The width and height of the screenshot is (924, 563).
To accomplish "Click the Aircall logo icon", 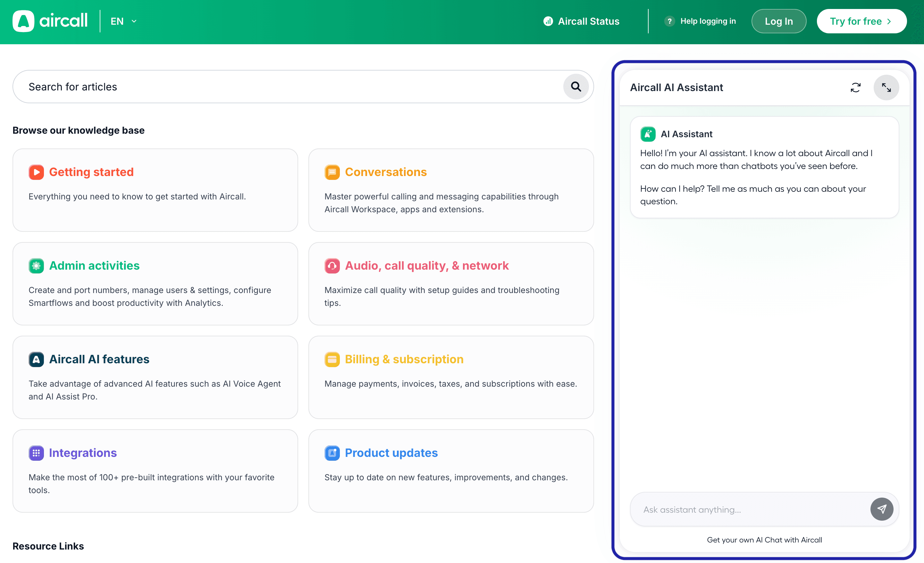I will pyautogui.click(x=23, y=21).
